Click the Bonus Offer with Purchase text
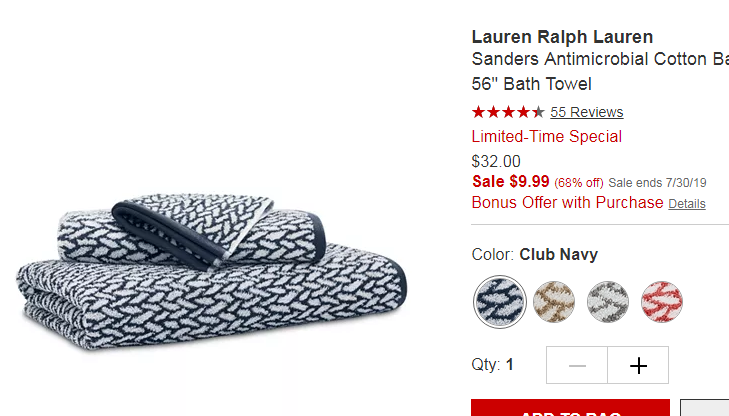729x416 pixels. pos(567,203)
